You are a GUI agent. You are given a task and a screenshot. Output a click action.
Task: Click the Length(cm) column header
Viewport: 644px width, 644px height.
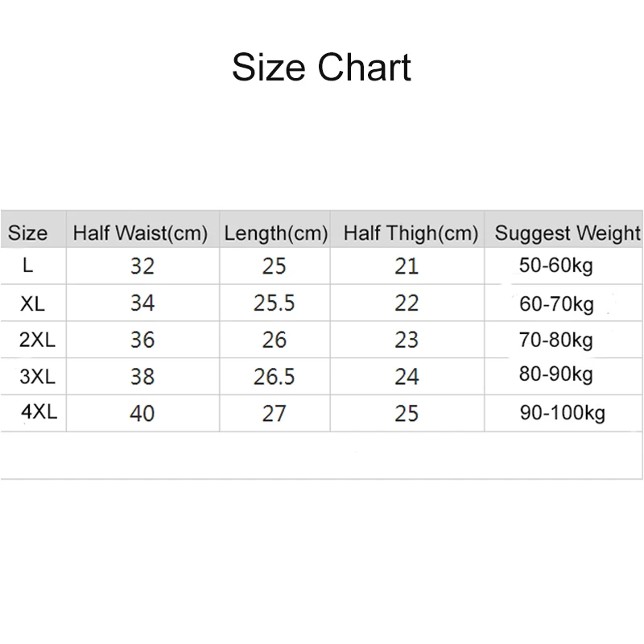pos(275,234)
